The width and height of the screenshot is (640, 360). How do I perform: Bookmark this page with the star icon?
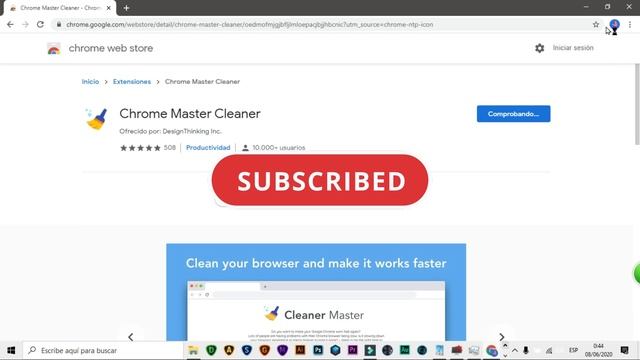tap(596, 24)
